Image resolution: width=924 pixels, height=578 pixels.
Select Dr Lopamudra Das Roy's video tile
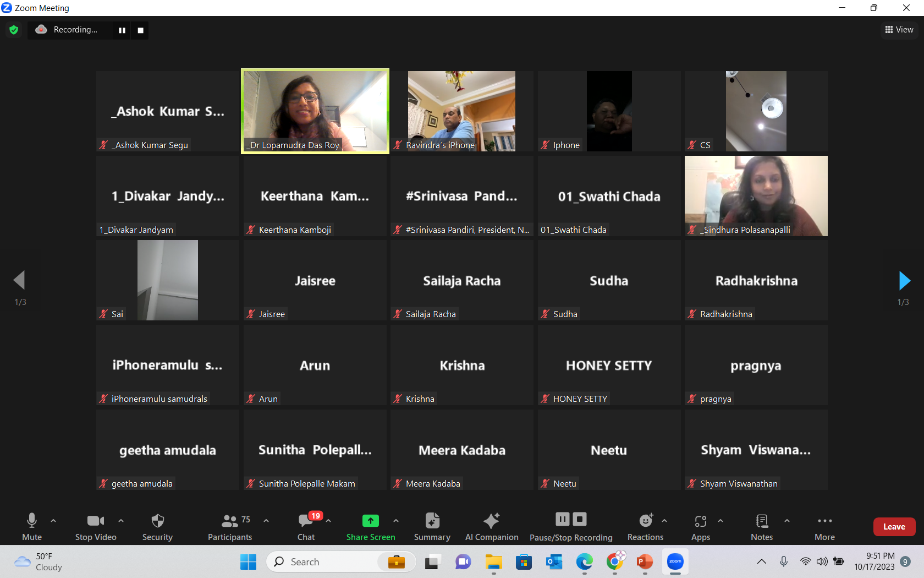(x=315, y=111)
